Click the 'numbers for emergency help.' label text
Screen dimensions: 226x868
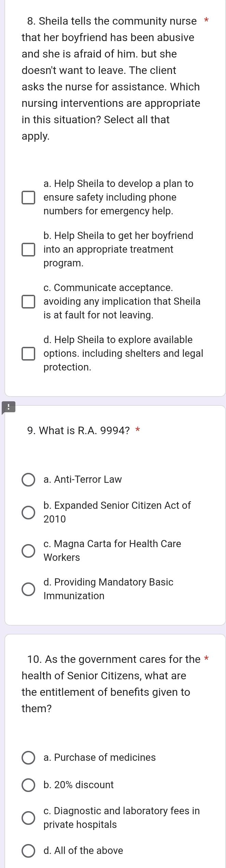(x=108, y=211)
